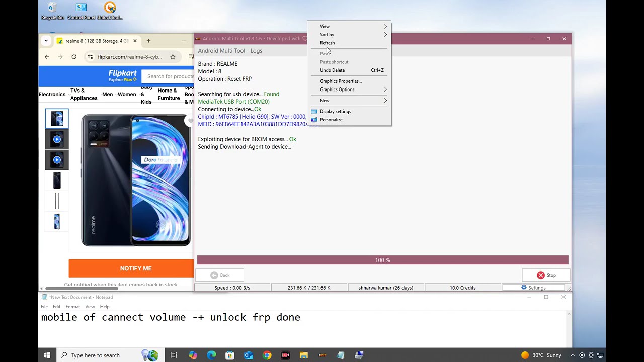This screenshot has height=362, width=644.
Task: Open Baby & Kids category
Action: (146, 94)
